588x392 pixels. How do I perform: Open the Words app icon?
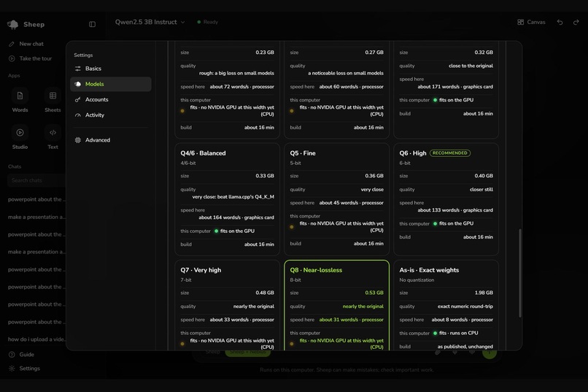coord(20,96)
